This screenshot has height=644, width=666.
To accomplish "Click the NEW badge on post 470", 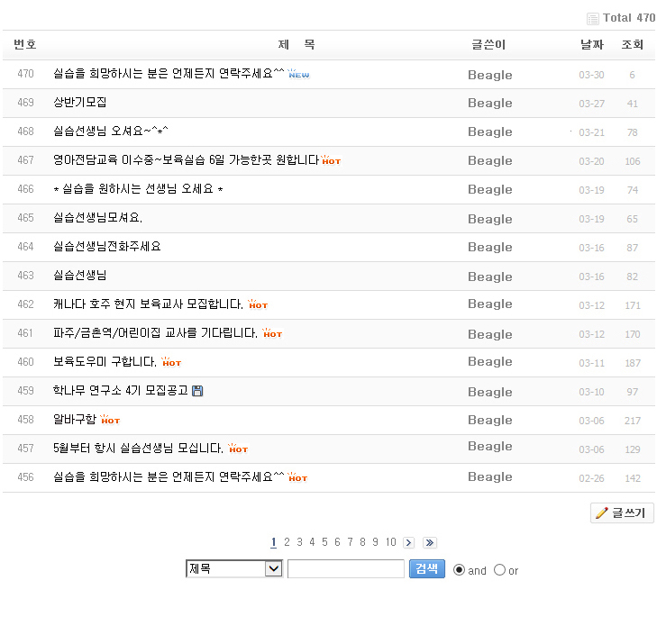I will (298, 74).
